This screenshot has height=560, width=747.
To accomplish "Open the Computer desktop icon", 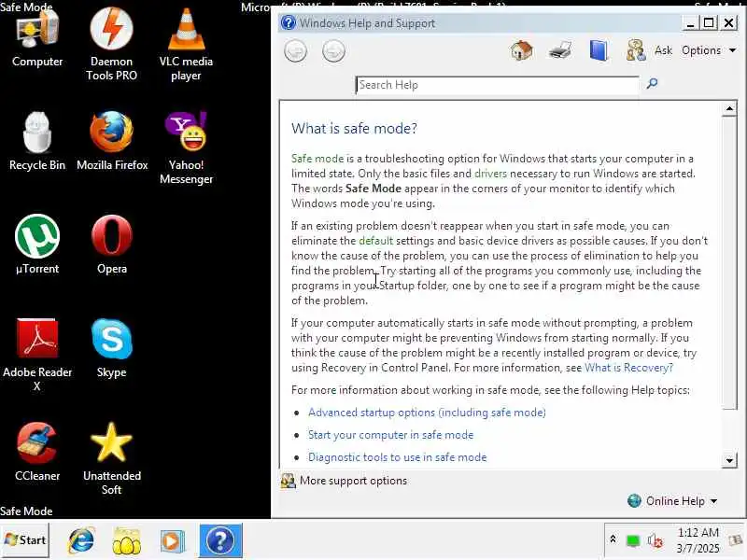I will pyautogui.click(x=37, y=39).
